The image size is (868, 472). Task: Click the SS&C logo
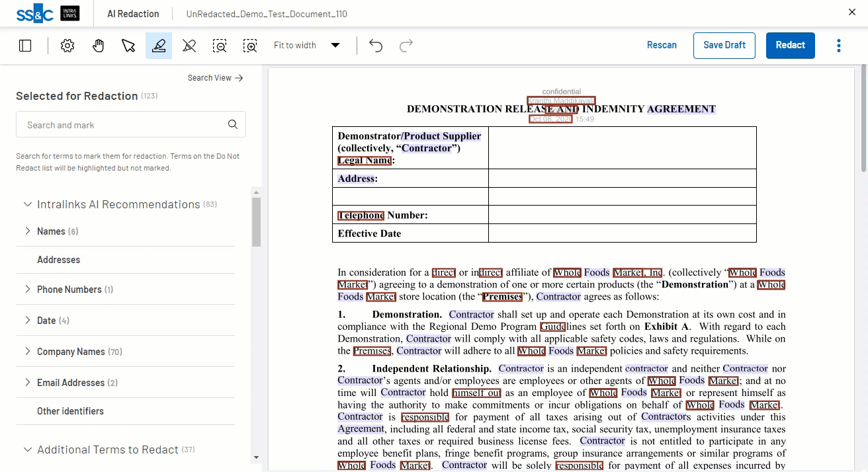coord(34,13)
